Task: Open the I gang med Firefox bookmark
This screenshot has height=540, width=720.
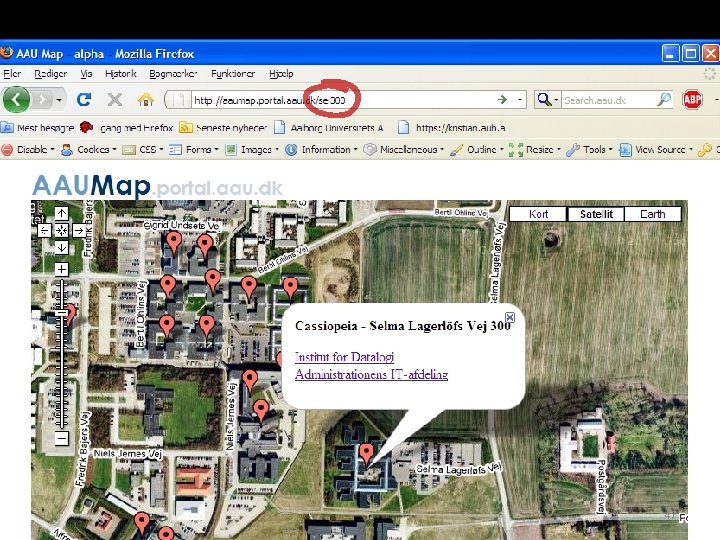Action: point(127,128)
